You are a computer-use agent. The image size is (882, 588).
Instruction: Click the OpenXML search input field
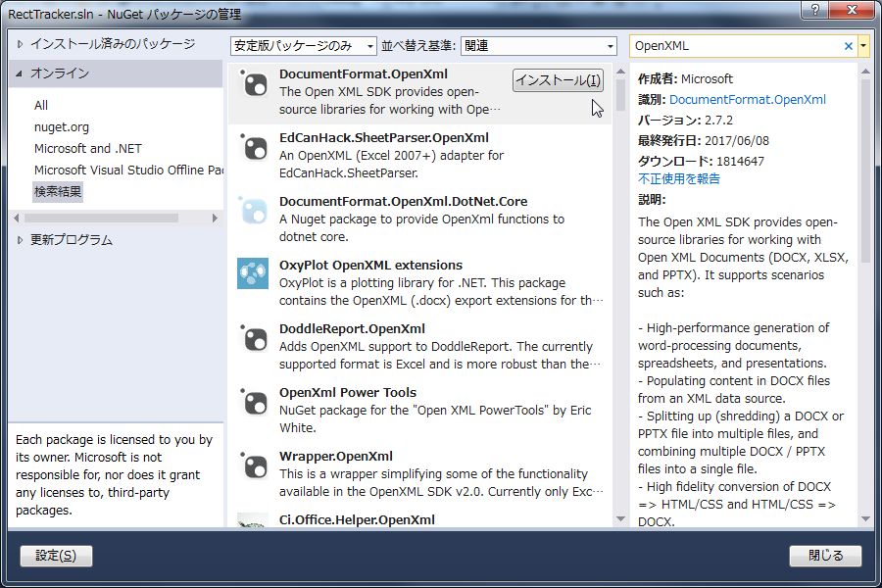coord(737,46)
